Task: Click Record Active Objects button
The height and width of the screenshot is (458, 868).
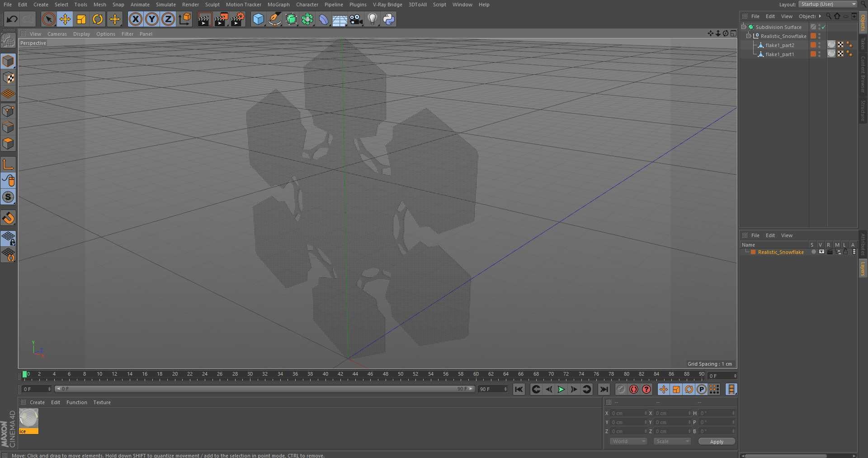Action: pyautogui.click(x=621, y=389)
